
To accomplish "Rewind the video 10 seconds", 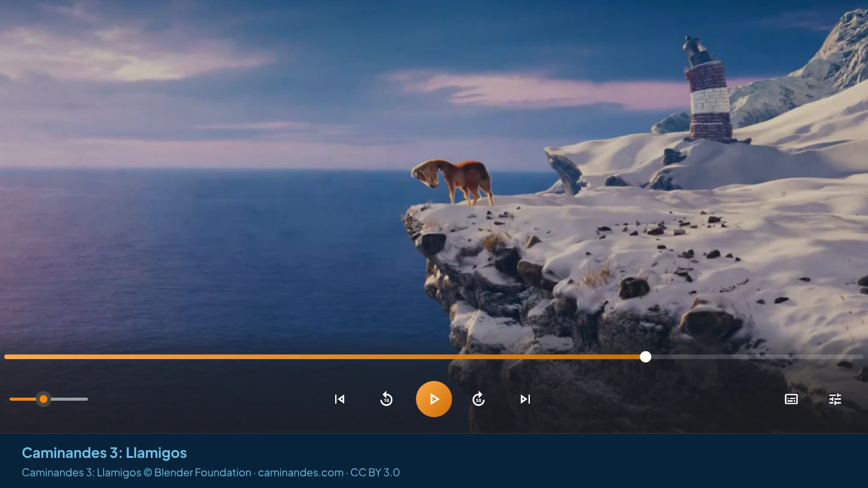I will [x=386, y=399].
